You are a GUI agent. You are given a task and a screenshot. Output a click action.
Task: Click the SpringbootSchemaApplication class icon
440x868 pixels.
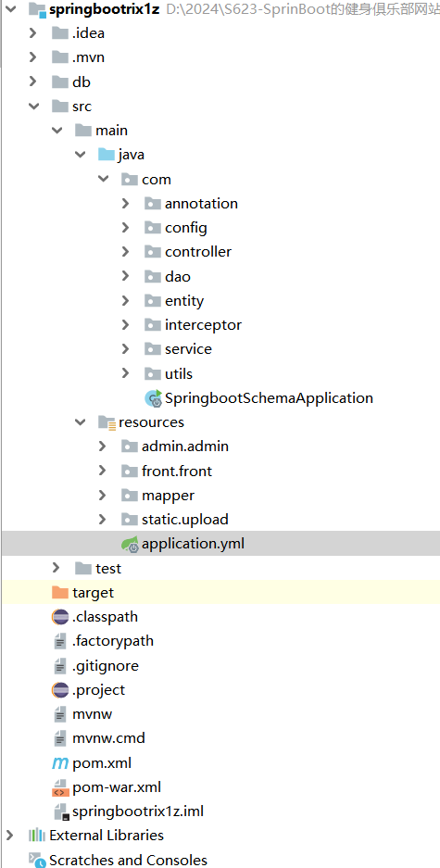click(x=153, y=398)
